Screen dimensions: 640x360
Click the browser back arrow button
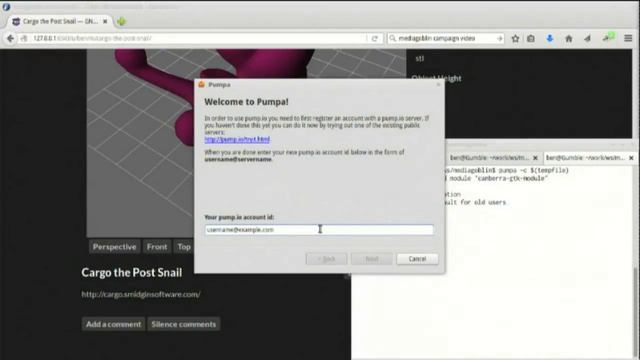10,38
